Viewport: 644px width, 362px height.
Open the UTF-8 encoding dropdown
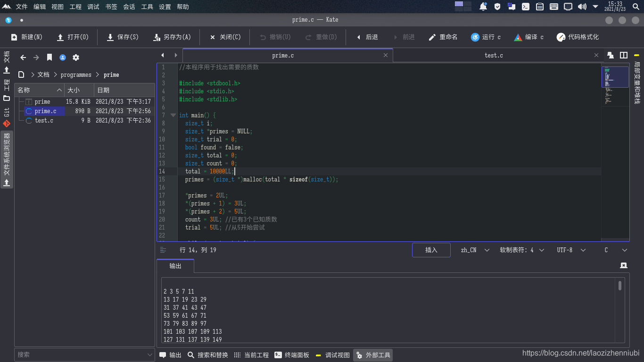(570, 250)
